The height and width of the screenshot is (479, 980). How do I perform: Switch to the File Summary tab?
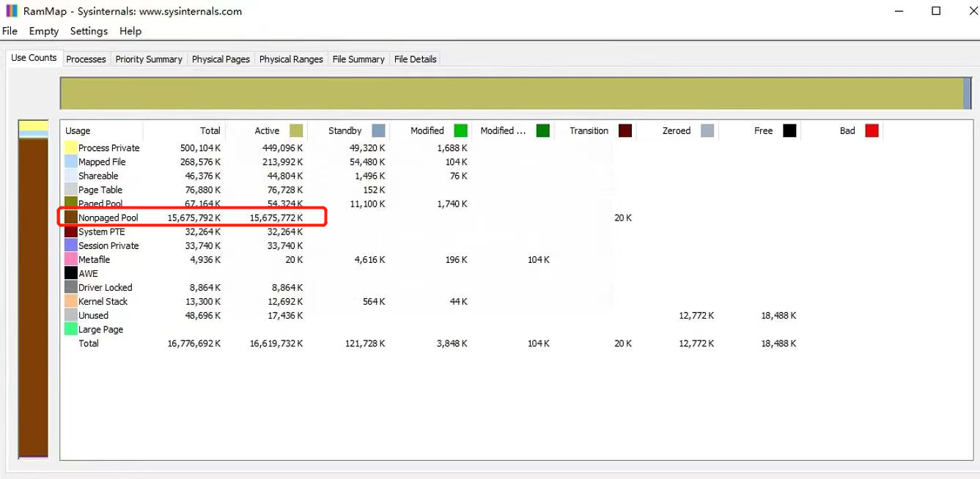(x=358, y=59)
